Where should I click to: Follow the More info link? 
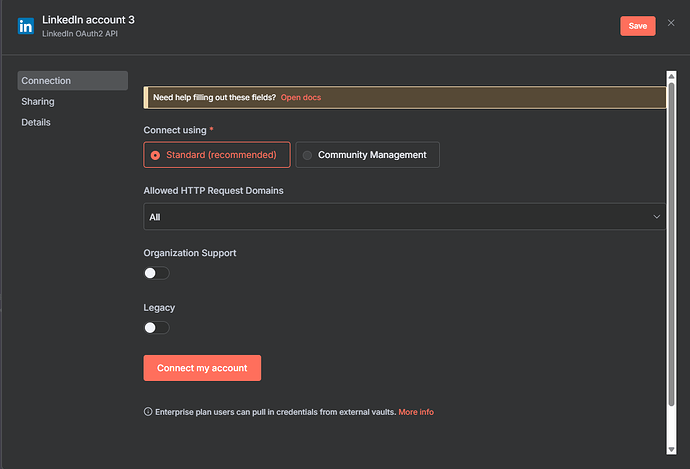(416, 412)
